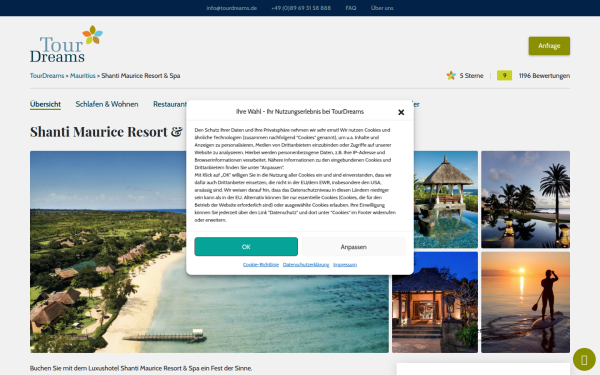Click the Anfrage button
Image resolution: width=600 pixels, height=375 pixels.
[549, 46]
